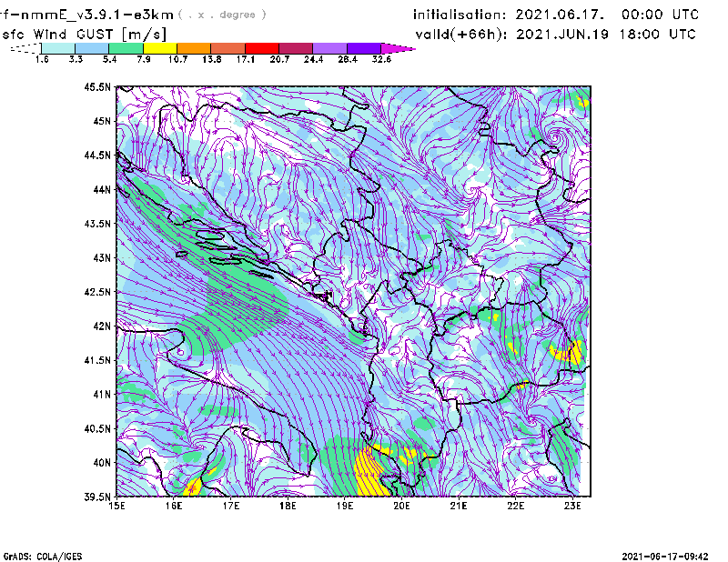Select the lavender 24.4–28.4 legend swatch
The width and height of the screenshot is (728, 562).
click(x=330, y=48)
